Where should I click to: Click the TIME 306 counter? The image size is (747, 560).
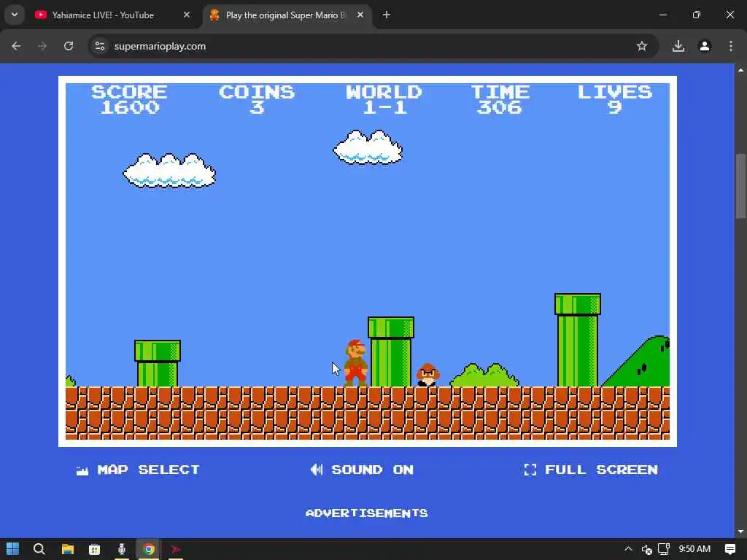[500, 99]
